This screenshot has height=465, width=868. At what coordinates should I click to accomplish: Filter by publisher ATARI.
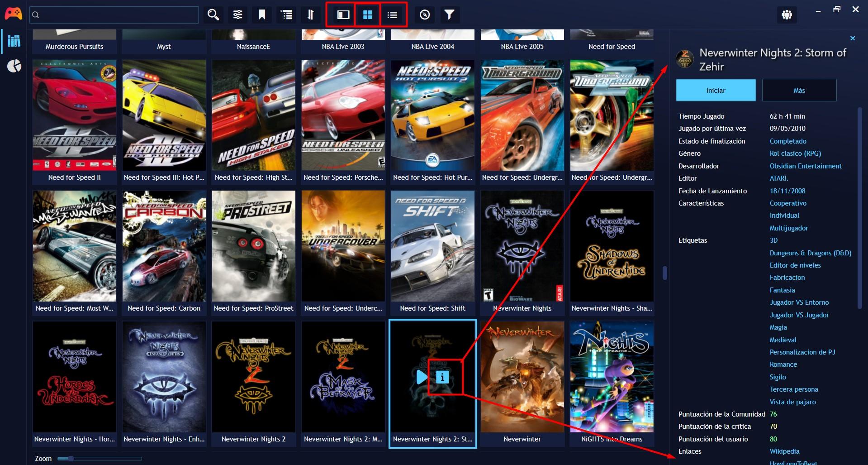click(779, 178)
